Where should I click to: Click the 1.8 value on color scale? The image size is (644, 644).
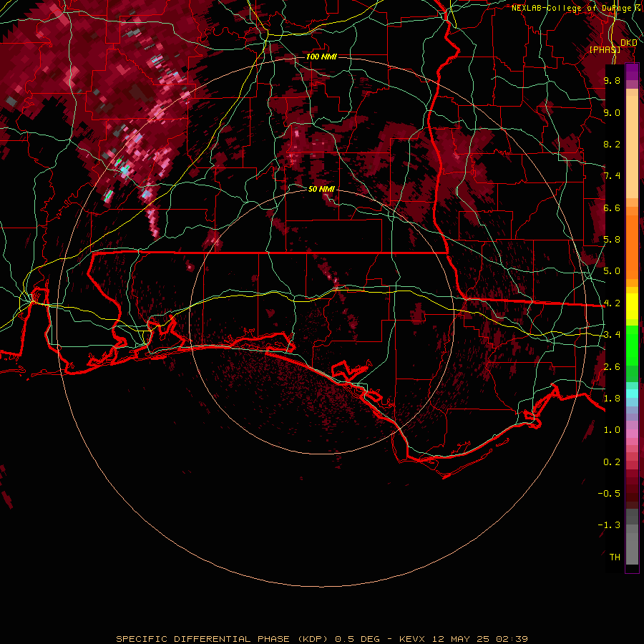click(x=612, y=399)
